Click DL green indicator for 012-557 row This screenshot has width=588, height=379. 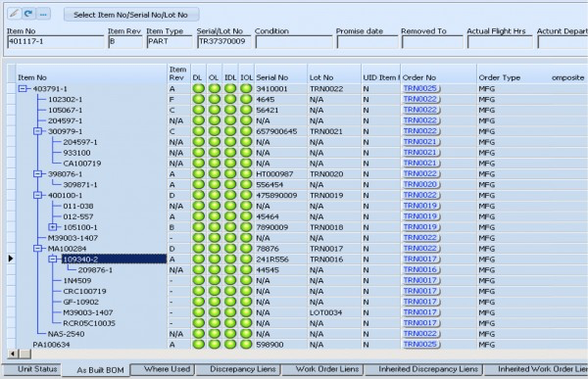[x=198, y=216]
